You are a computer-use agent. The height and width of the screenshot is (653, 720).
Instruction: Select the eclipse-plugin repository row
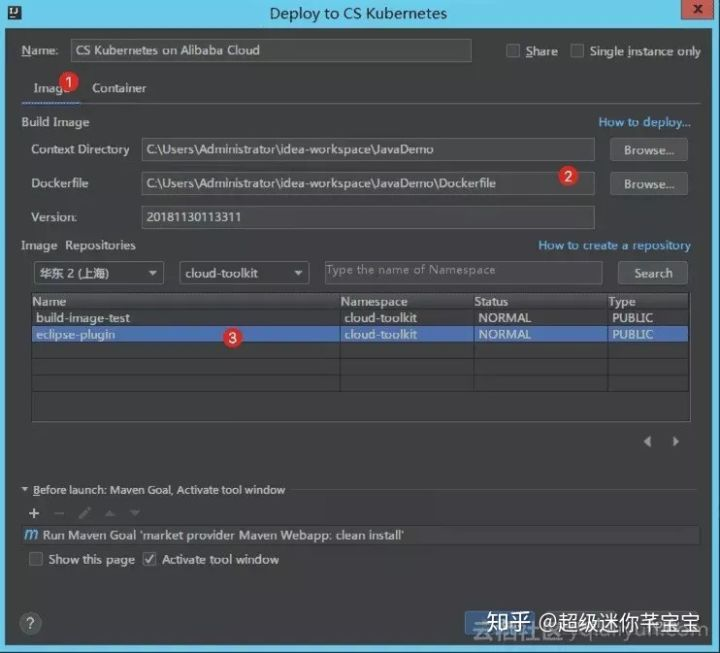pyautogui.click(x=360, y=334)
